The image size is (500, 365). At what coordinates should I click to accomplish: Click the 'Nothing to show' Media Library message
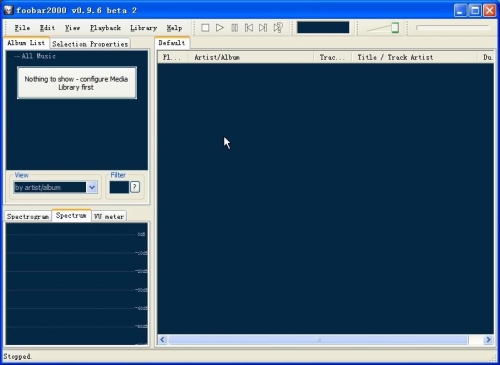coord(77,83)
